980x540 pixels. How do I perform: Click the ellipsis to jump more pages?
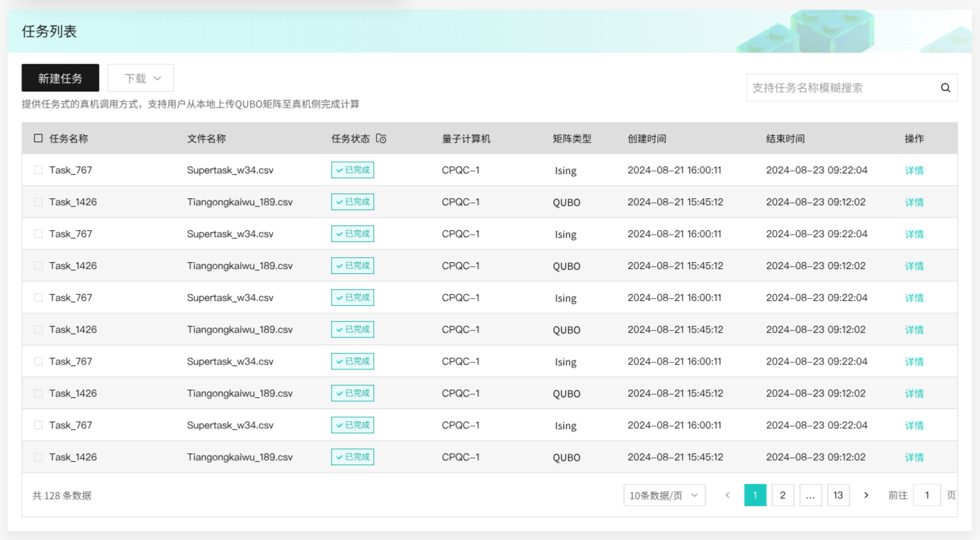[810, 495]
